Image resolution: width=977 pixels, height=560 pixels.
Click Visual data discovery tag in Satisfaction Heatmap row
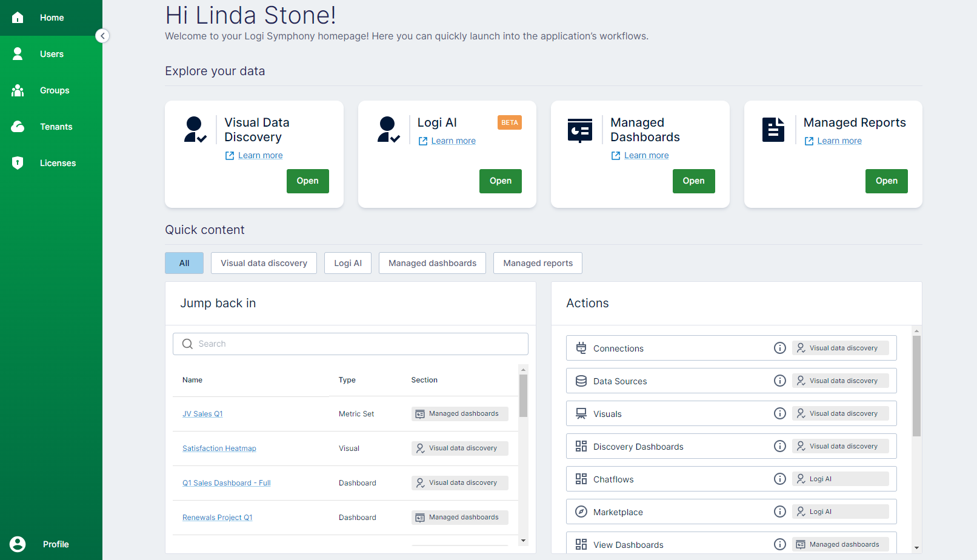(460, 448)
